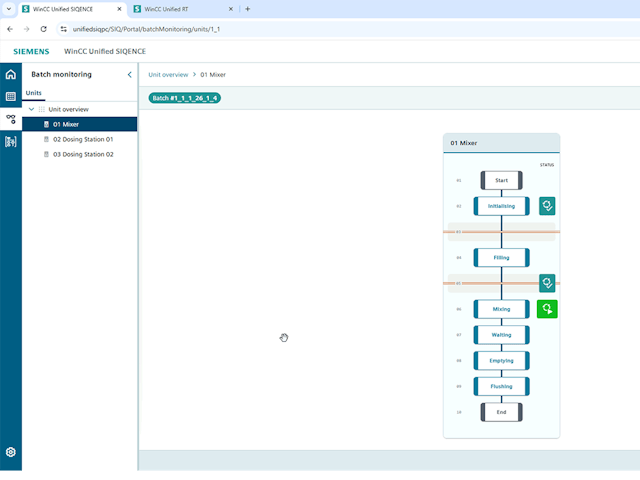
Task: Click the SIEMENS logo
Action: coord(31,51)
